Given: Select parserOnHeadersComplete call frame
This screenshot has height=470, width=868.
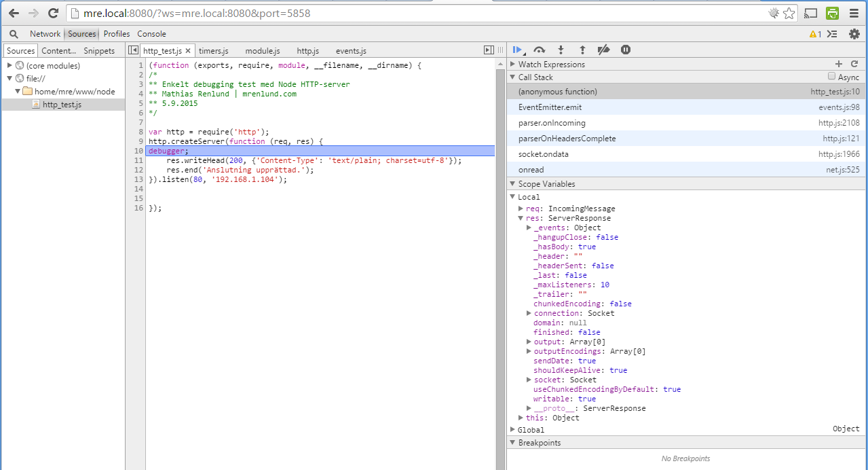Looking at the screenshot, I should click(x=687, y=139).
